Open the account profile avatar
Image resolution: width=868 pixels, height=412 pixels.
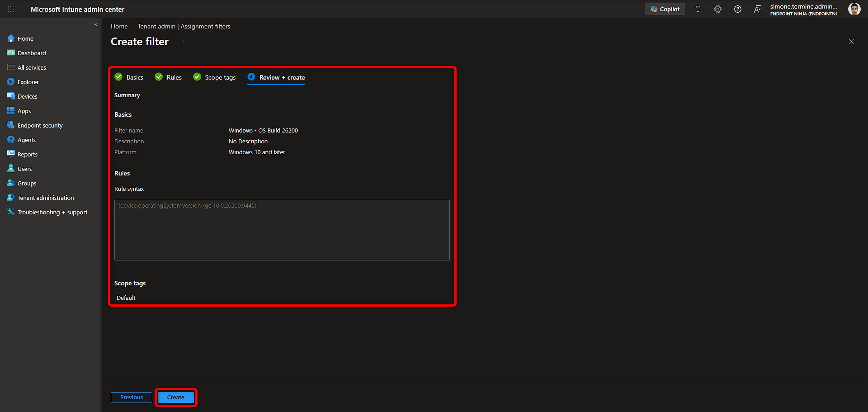point(854,9)
